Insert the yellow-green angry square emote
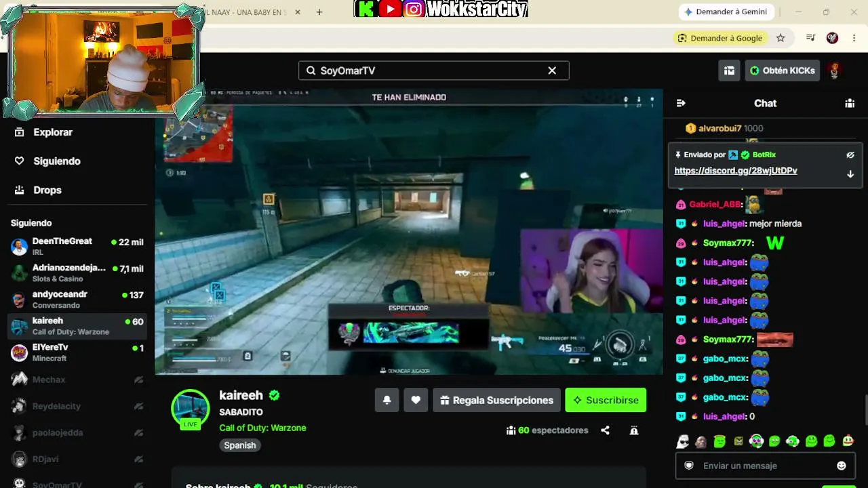The height and width of the screenshot is (488, 868). pos(738,442)
